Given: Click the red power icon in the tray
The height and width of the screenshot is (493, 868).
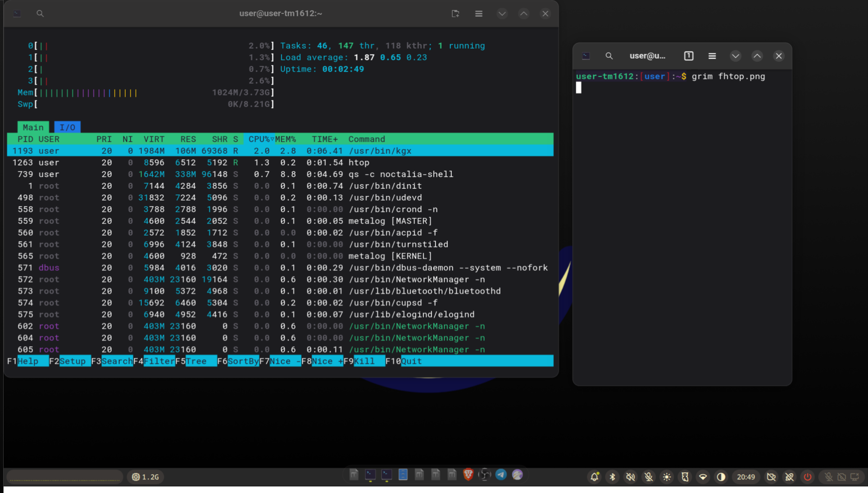Looking at the screenshot, I should 808,477.
